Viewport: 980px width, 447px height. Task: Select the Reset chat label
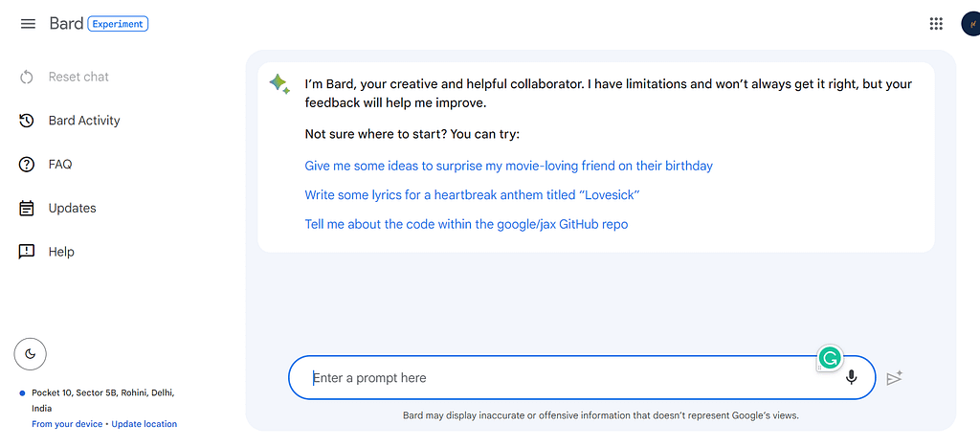tap(78, 77)
